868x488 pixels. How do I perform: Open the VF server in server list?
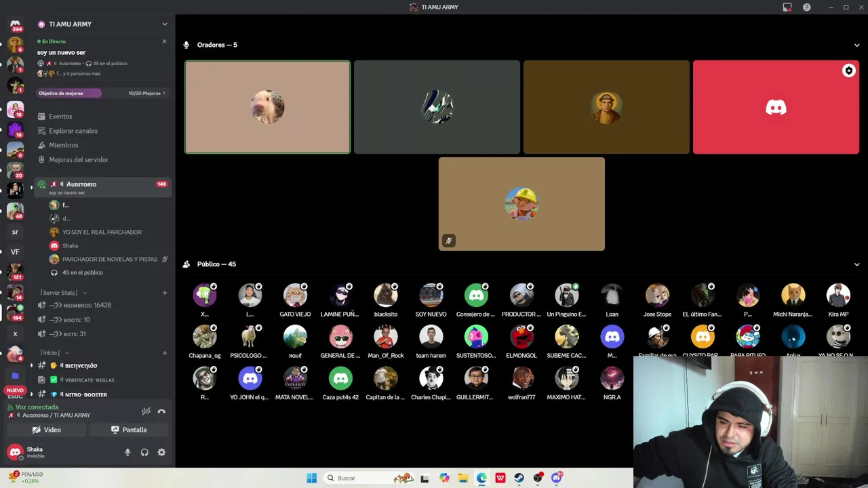pyautogui.click(x=15, y=251)
